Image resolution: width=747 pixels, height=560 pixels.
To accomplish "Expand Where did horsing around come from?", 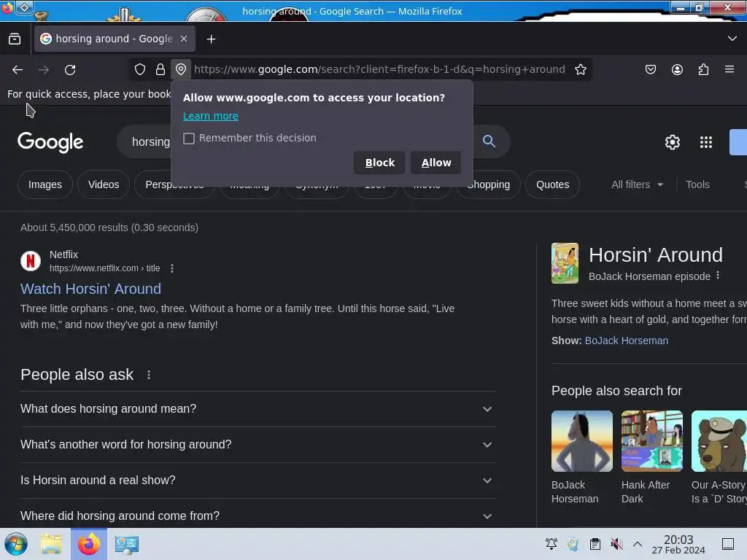I will [258, 516].
